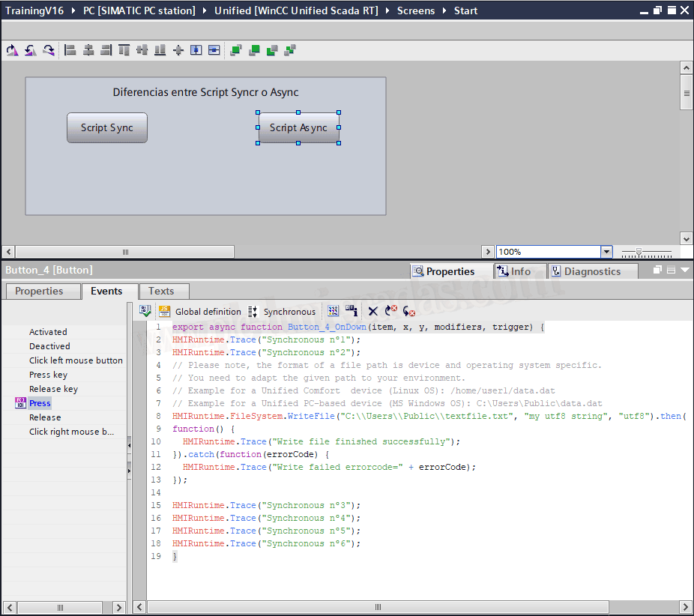
Task: Click the delete script X icon
Action: [372, 311]
